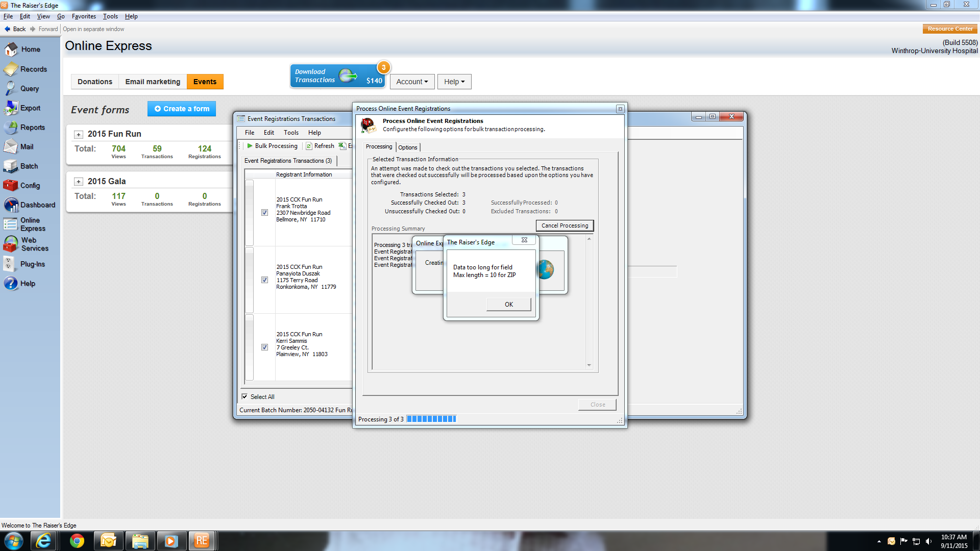Open the Dashboard sidebar icon
This screenshot has width=980, height=551.
click(11, 205)
